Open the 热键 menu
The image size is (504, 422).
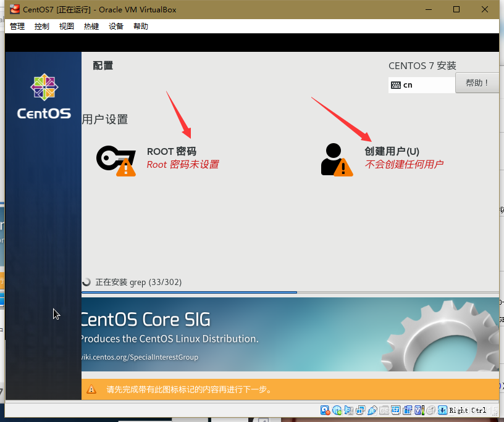91,27
